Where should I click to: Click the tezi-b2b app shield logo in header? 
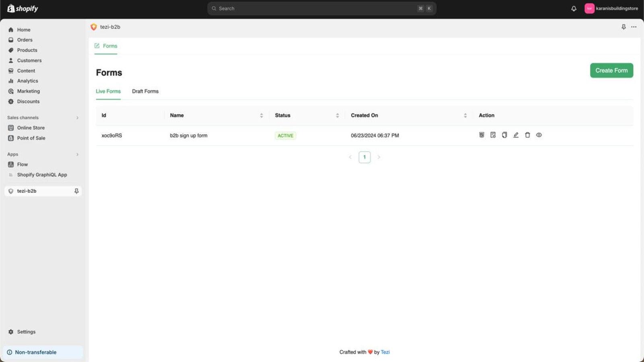[x=94, y=27]
